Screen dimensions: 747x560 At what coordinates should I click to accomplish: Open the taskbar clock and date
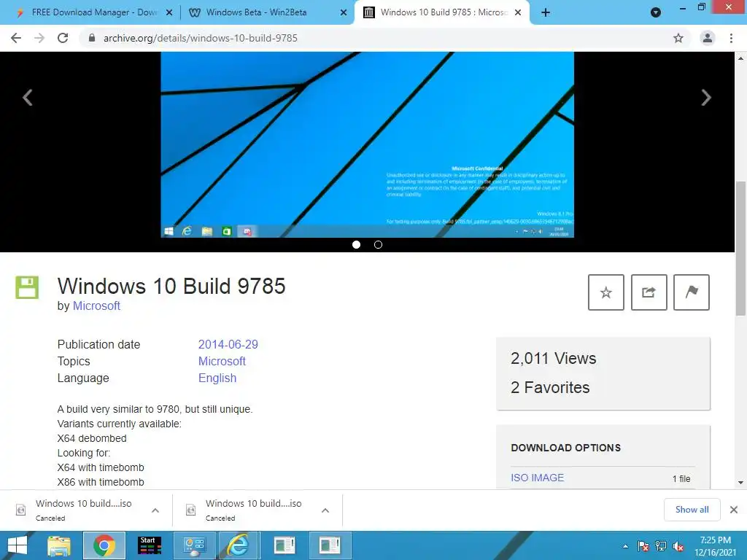click(x=715, y=546)
